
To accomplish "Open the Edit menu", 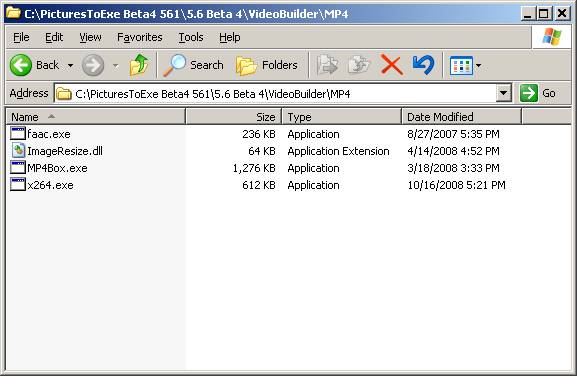I will point(54,37).
